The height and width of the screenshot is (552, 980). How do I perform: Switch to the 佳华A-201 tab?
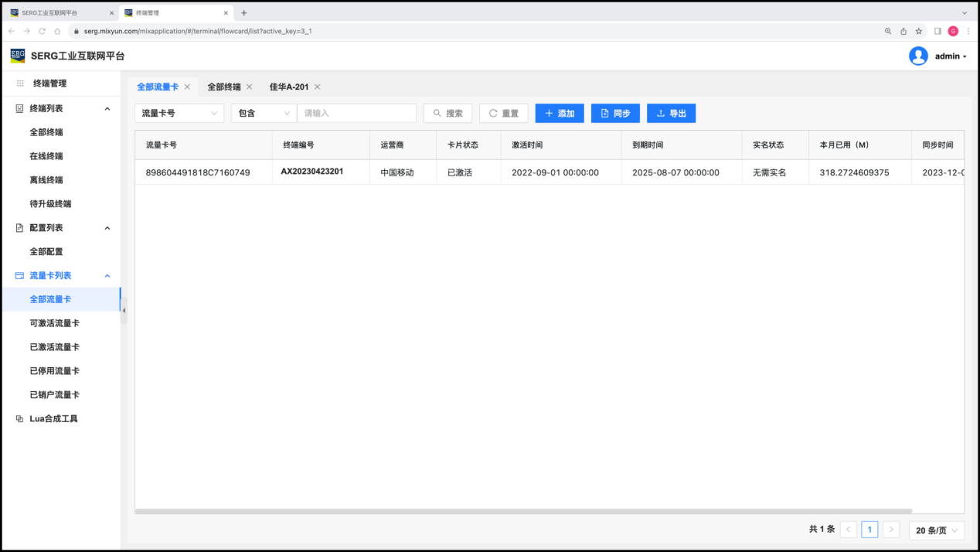click(x=288, y=87)
